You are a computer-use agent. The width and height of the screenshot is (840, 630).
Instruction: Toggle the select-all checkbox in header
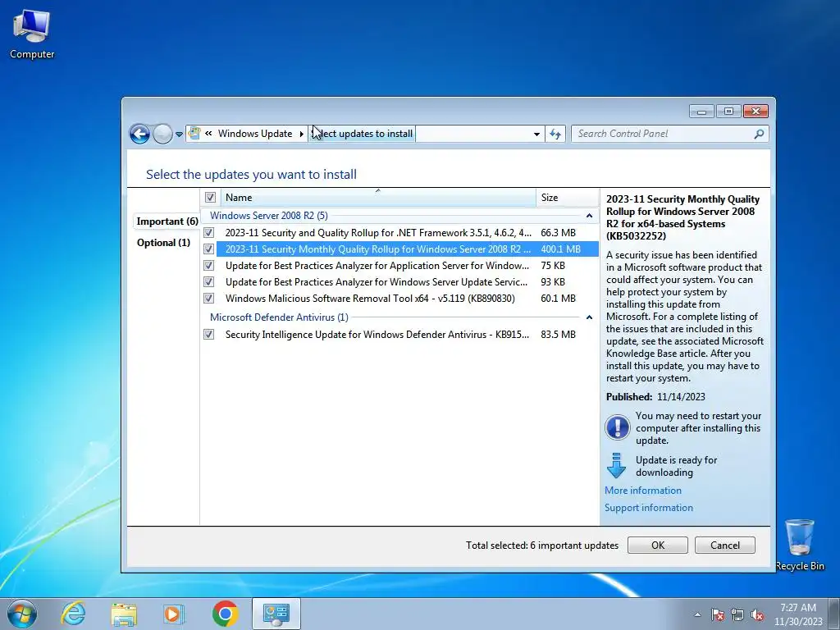pyautogui.click(x=211, y=197)
